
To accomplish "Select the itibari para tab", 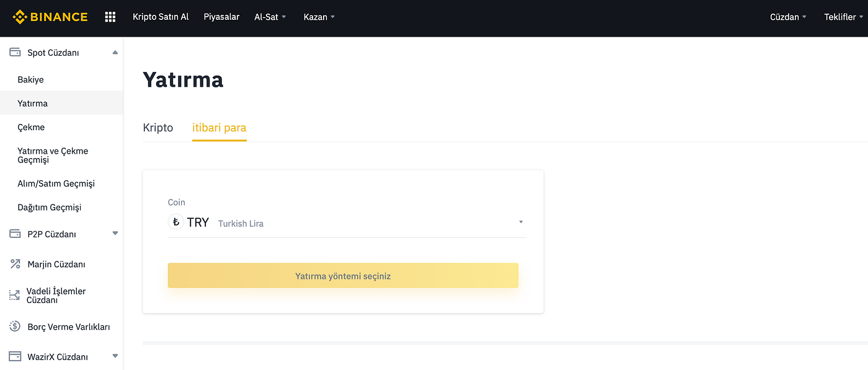I will 219,128.
